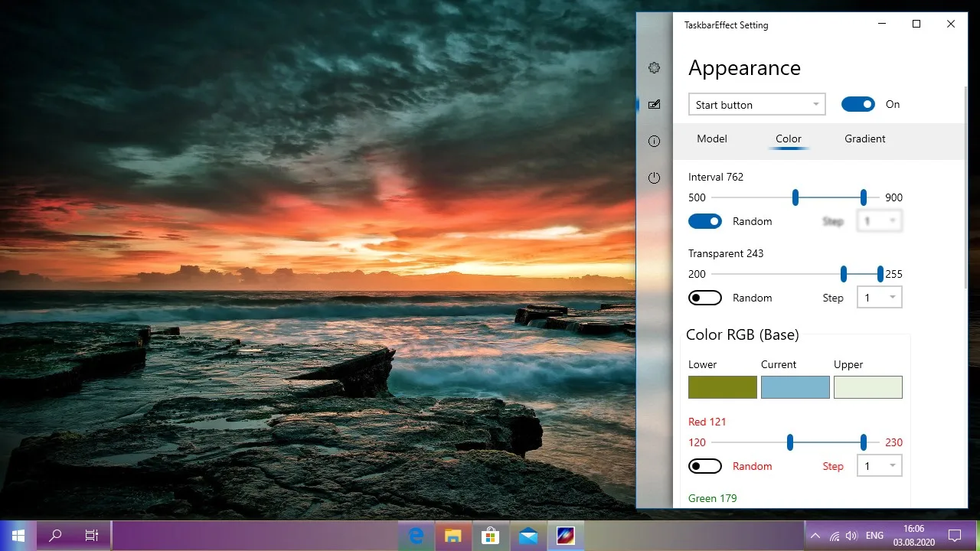Screen dimensions: 980x551
Task: Click the Transparent 243 label
Action: pos(726,253)
